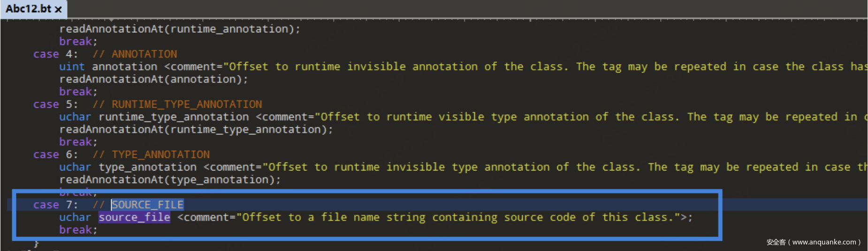Image resolution: width=868 pixels, height=251 pixels.
Task: Click the www.anquanke.com watermark link
Action: click(x=824, y=242)
